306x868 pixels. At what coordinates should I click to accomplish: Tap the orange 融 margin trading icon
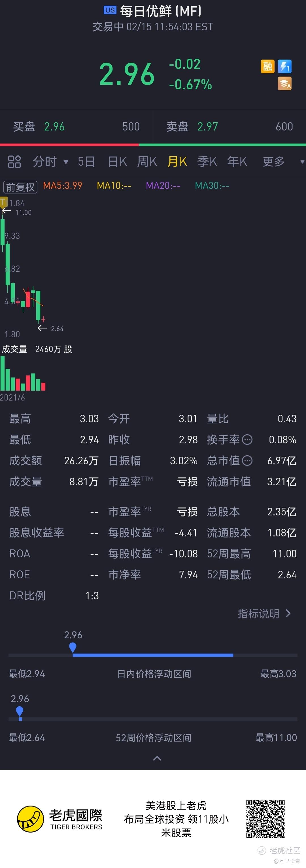point(268,66)
